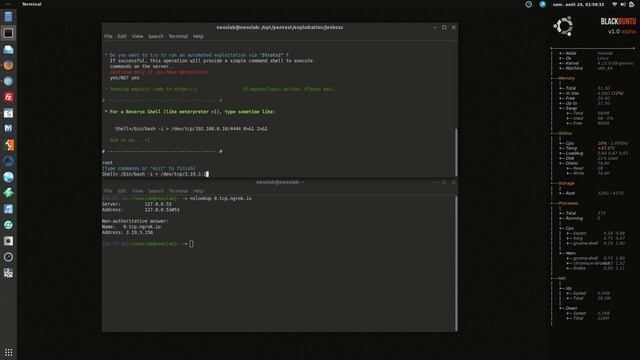640x360 pixels.
Task: Open the orange application icon in the dock
Action: coord(8,145)
